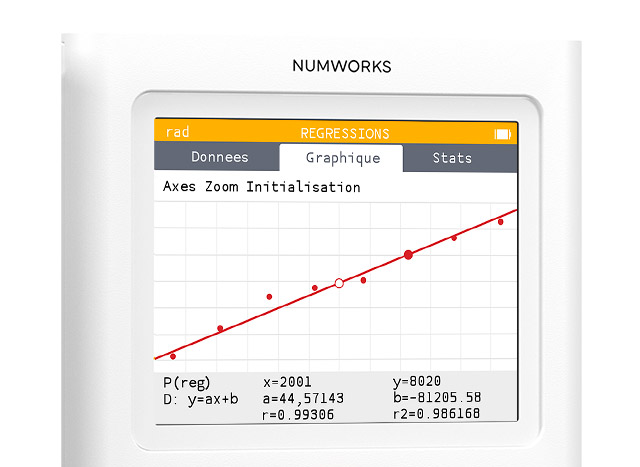
Task: Click the r=0.99306 correlation value
Action: coord(298,415)
